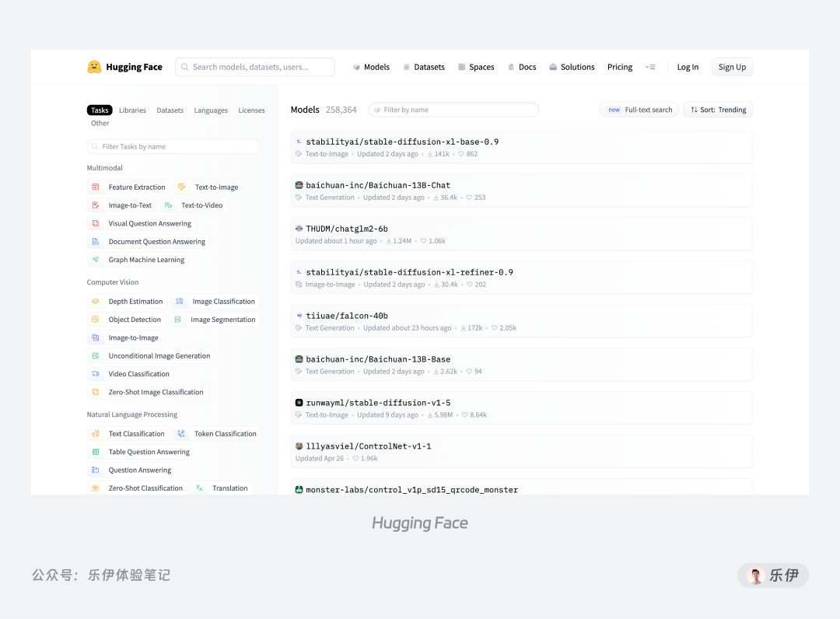Image resolution: width=840 pixels, height=619 pixels.
Task: Open Datasets in top navigation
Action: pyautogui.click(x=424, y=67)
